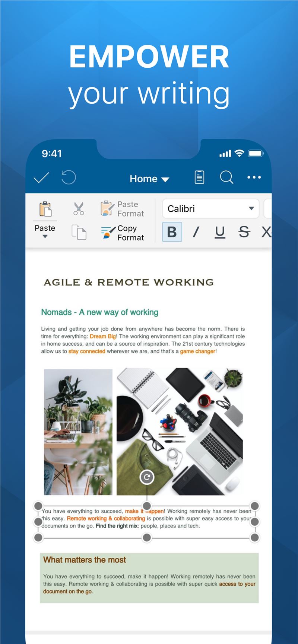
Task: Click the orange text Dream Big
Action: pyautogui.click(x=103, y=336)
